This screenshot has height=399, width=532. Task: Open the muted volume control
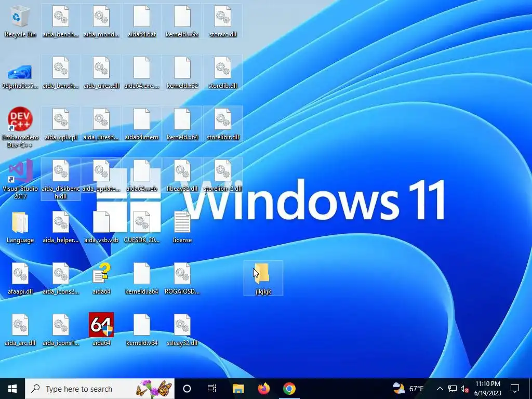tap(464, 389)
